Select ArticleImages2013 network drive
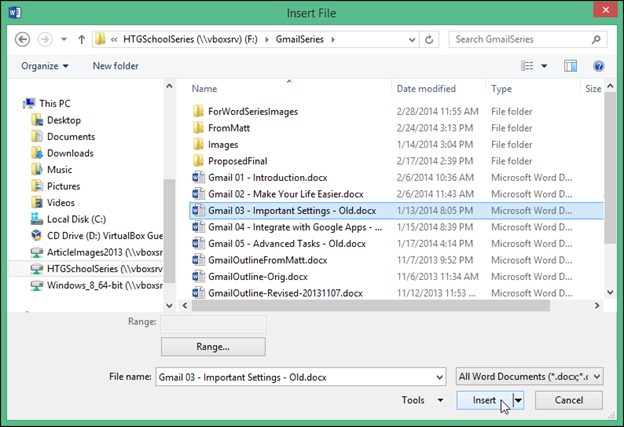The height and width of the screenshot is (427, 624). click(x=97, y=252)
